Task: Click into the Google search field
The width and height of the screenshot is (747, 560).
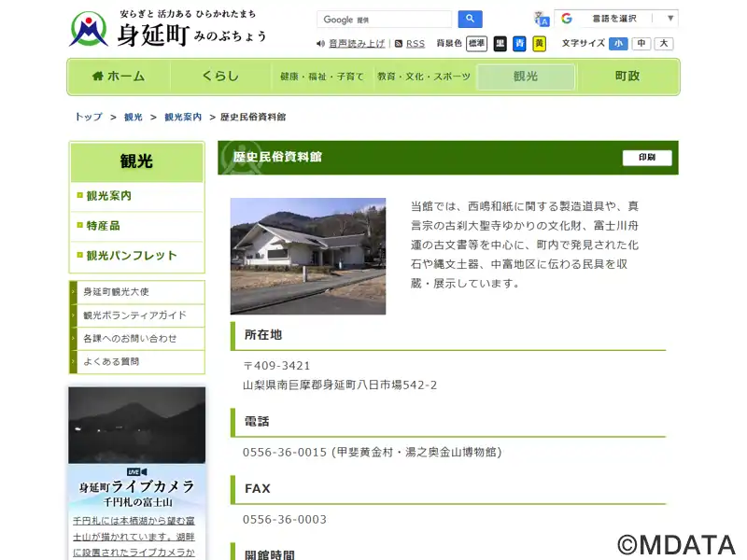Action: 384,20
